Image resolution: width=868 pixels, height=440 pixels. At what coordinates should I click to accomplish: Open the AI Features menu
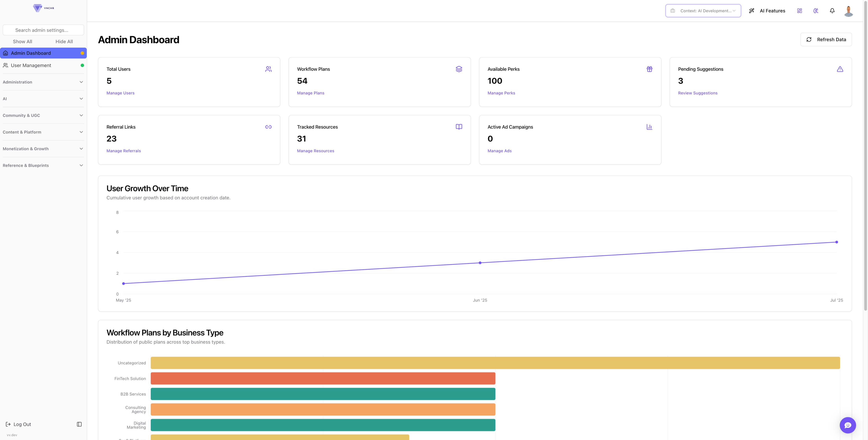[x=767, y=11]
